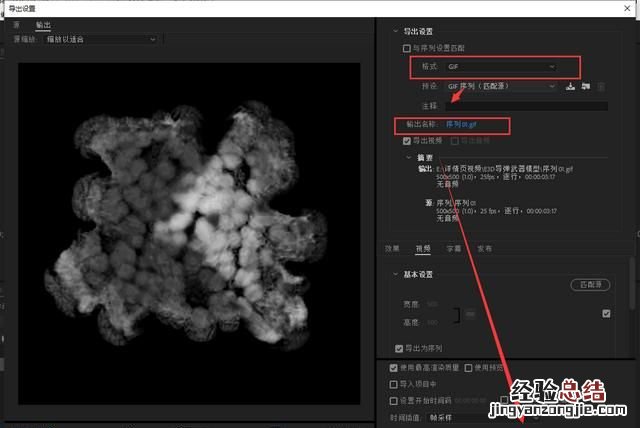The height and width of the screenshot is (428, 640).
Task: Click the 序列01.gif output name link
Action: point(461,124)
